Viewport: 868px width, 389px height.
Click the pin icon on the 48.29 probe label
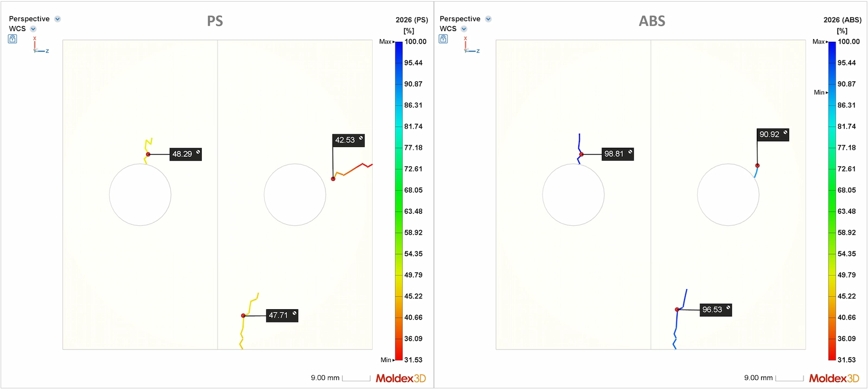(198, 152)
